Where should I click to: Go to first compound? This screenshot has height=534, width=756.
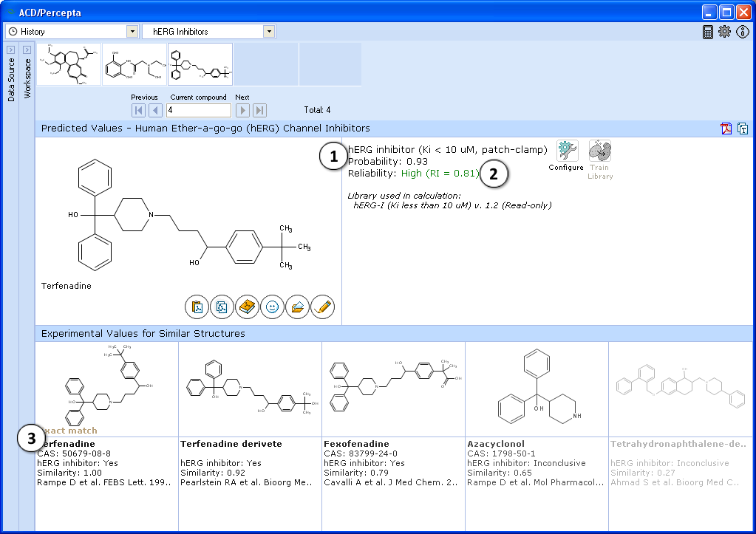coord(138,110)
